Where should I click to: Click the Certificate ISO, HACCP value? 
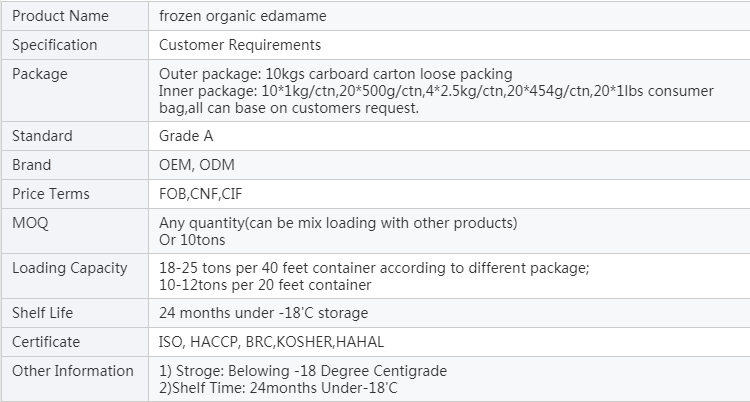271,342
